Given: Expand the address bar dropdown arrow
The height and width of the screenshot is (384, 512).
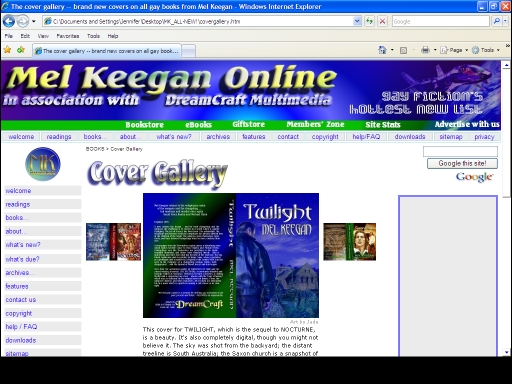Looking at the screenshot, I should [357, 21].
